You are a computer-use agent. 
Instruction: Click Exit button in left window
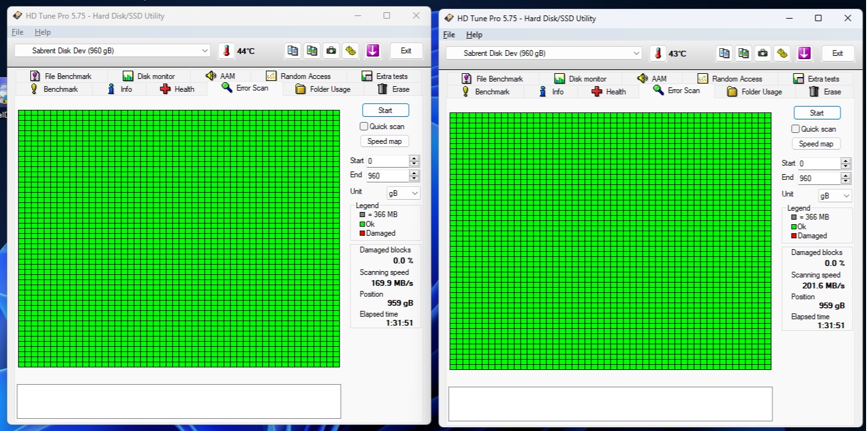pyautogui.click(x=406, y=51)
